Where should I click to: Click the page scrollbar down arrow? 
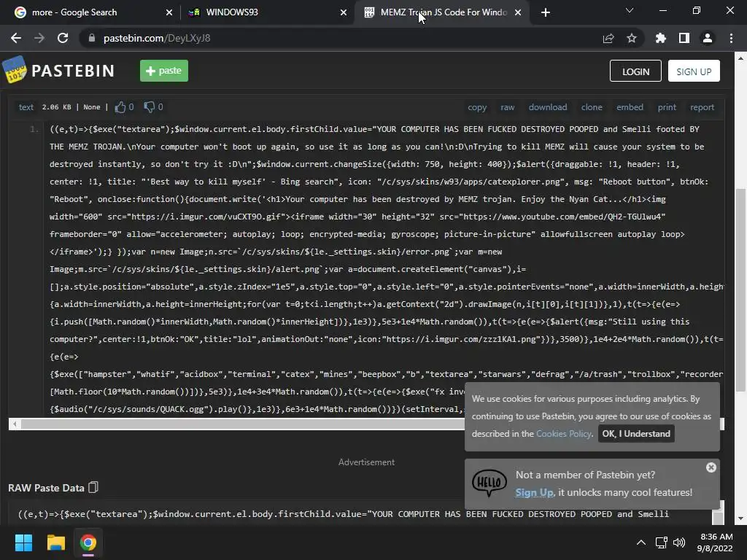pos(740,518)
